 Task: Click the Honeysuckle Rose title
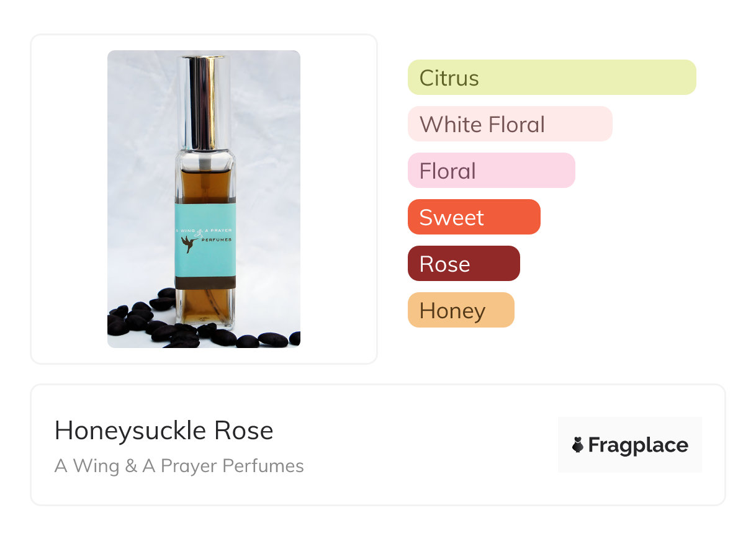pyautogui.click(x=164, y=431)
